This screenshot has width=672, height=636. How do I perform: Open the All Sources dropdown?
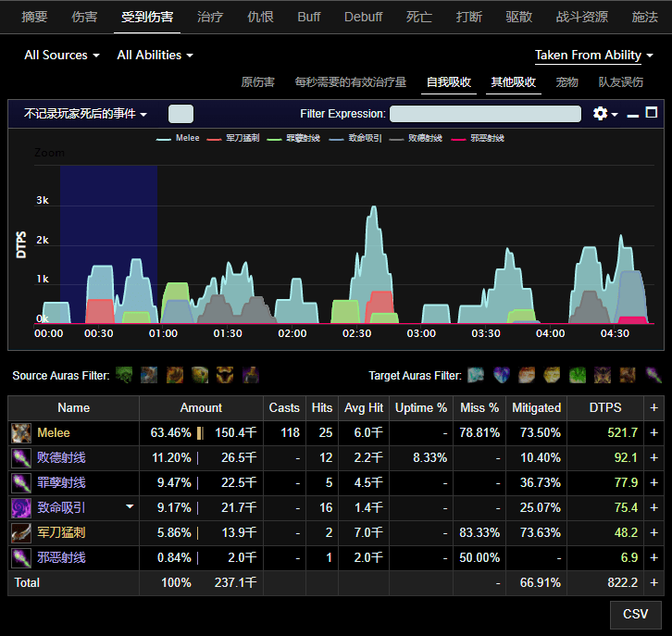pyautogui.click(x=62, y=56)
